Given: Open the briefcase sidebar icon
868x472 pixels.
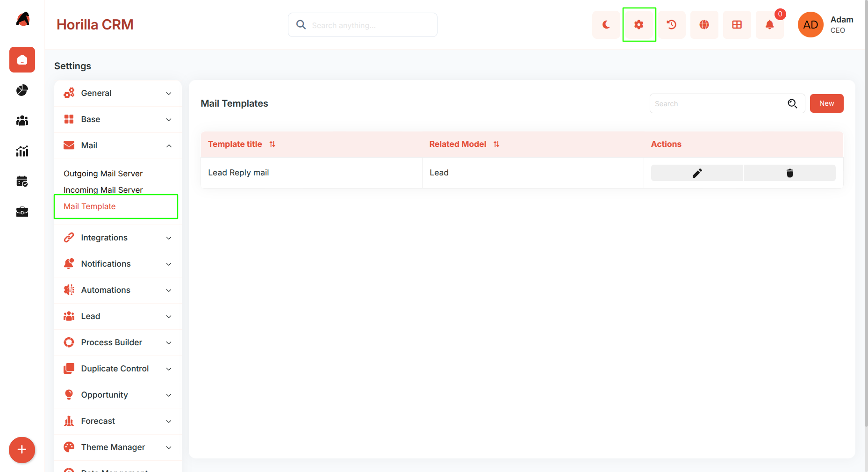Looking at the screenshot, I should (x=22, y=212).
